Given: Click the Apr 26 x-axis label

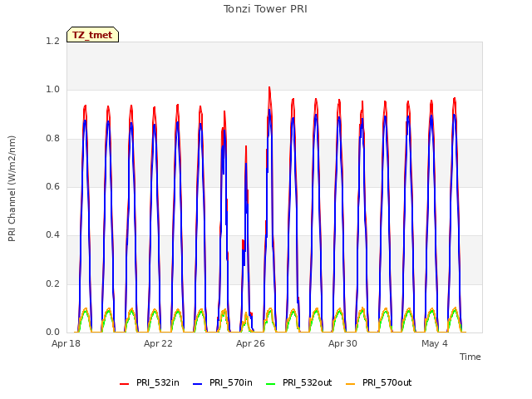Looking at the screenshot, I should (250, 343).
